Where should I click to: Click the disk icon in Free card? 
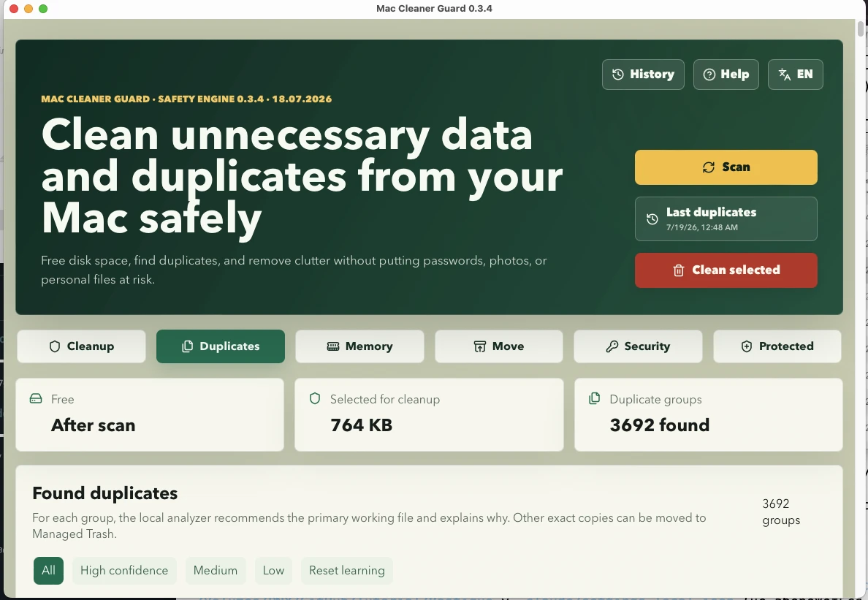click(x=36, y=398)
